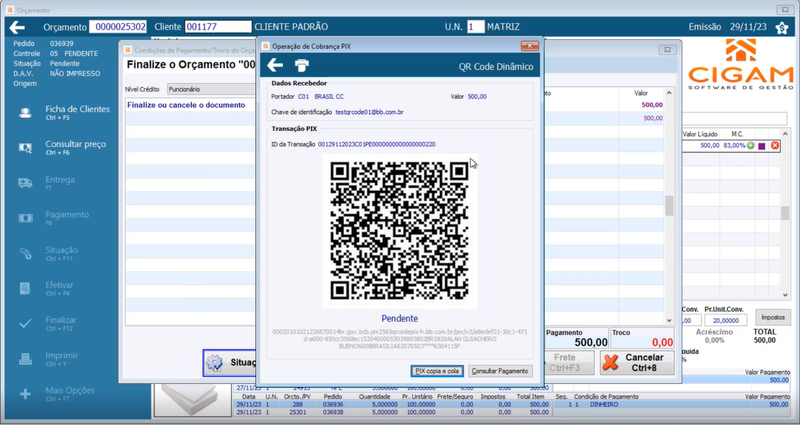Click the PIX copia e cola button
This screenshot has width=800, height=425.
[x=437, y=371]
